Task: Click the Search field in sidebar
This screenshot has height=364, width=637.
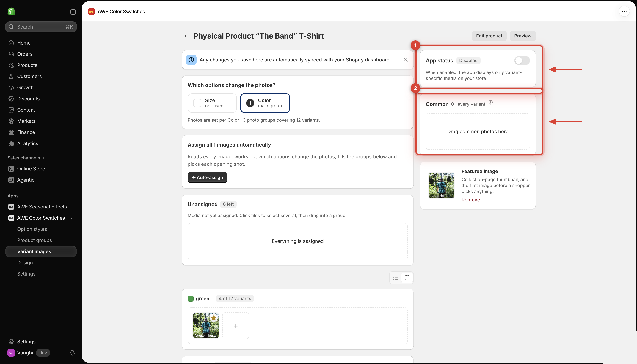Action: [41, 27]
